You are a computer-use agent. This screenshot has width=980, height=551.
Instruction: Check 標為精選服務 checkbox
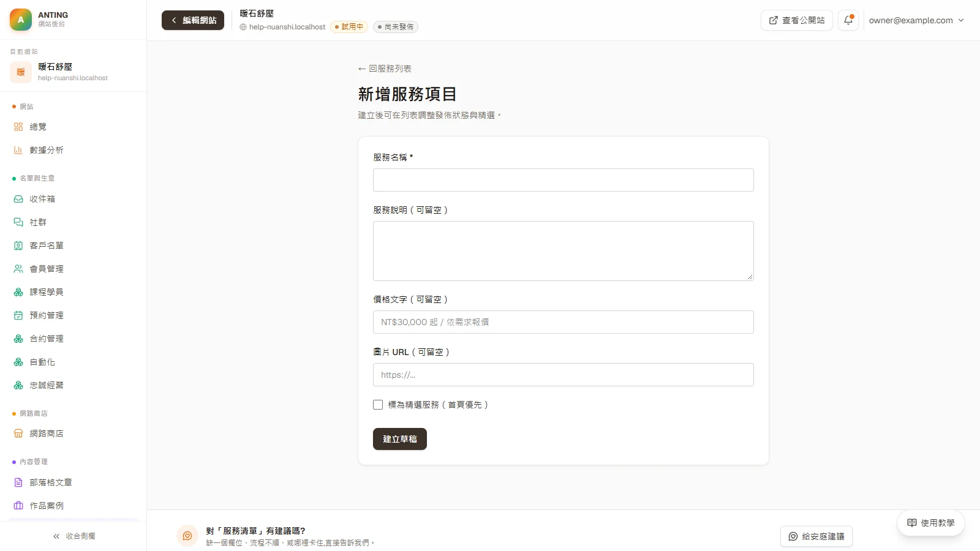coord(378,405)
